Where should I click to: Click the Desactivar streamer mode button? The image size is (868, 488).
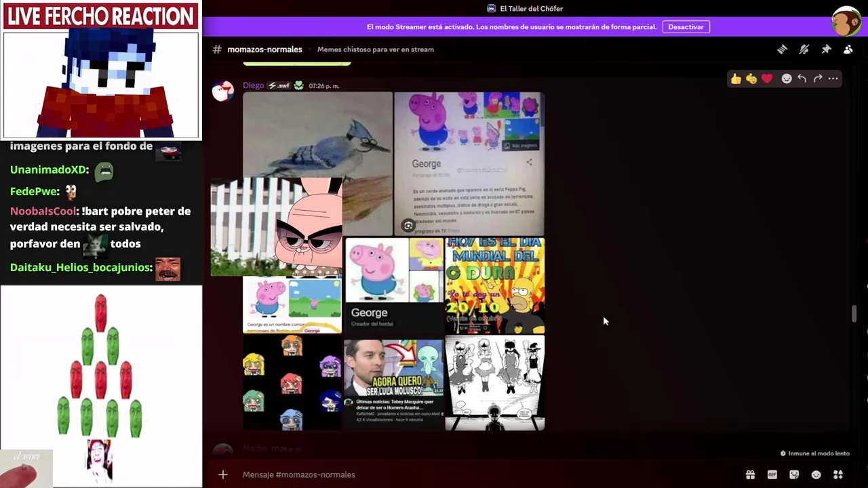686,27
